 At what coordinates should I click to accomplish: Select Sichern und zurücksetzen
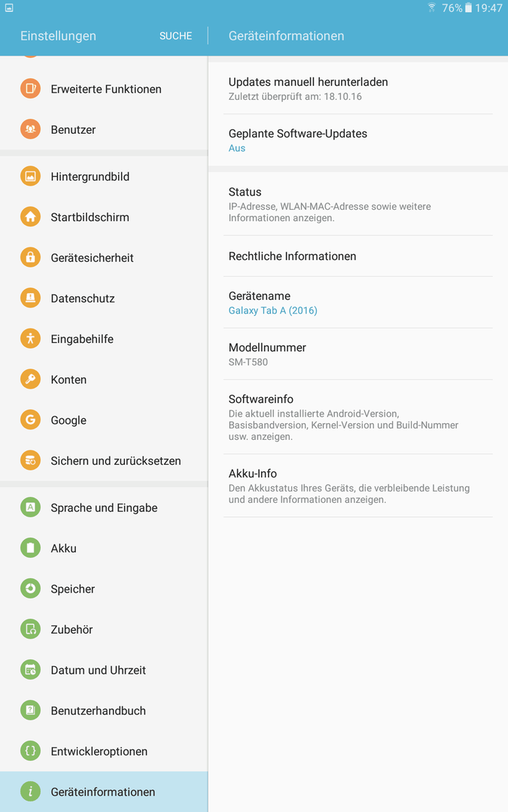tap(104, 460)
